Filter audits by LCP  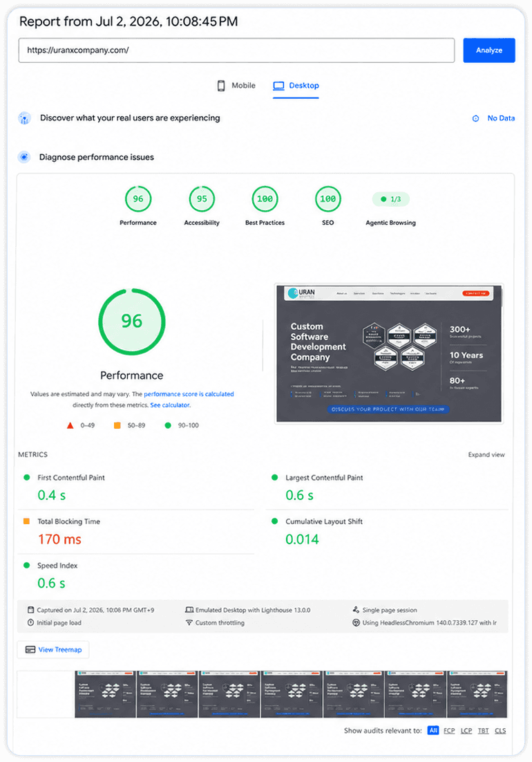[x=466, y=730]
